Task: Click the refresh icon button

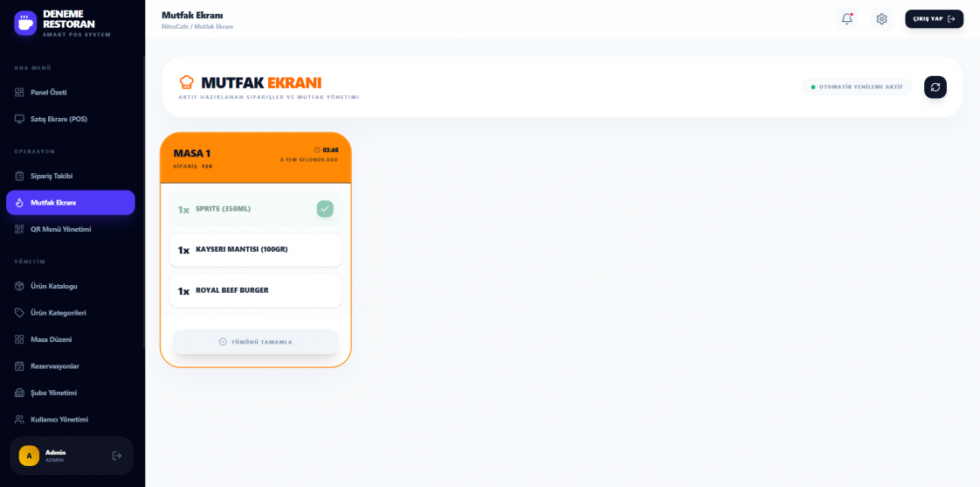Action: [935, 87]
